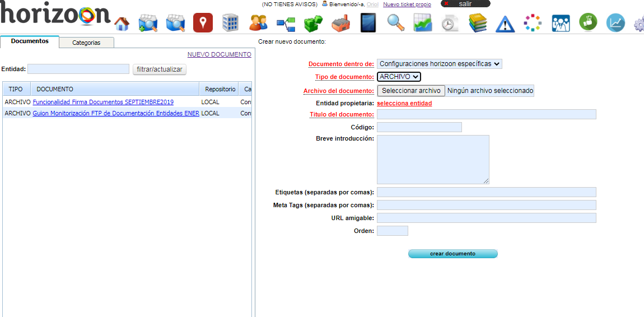Open the stacked books icon

pyautogui.click(x=478, y=23)
